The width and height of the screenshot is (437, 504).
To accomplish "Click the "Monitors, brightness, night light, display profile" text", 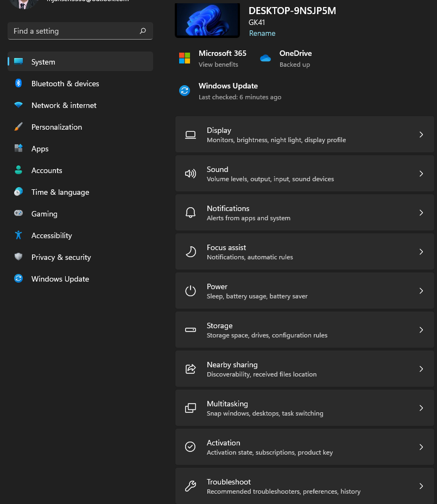I will [x=276, y=140].
